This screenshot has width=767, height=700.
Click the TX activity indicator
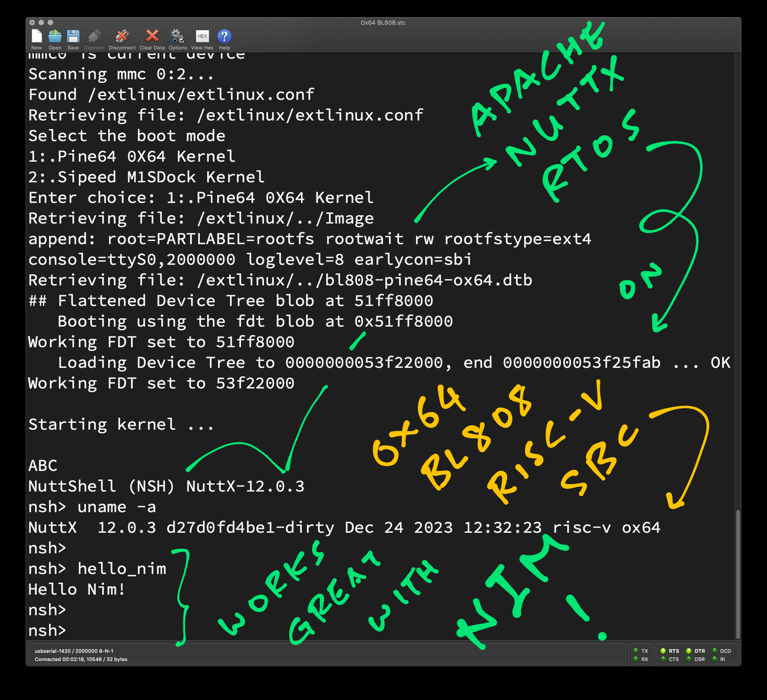(x=636, y=651)
